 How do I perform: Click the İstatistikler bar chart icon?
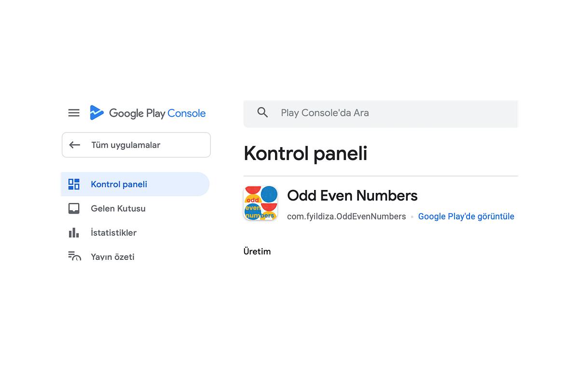pyautogui.click(x=74, y=232)
